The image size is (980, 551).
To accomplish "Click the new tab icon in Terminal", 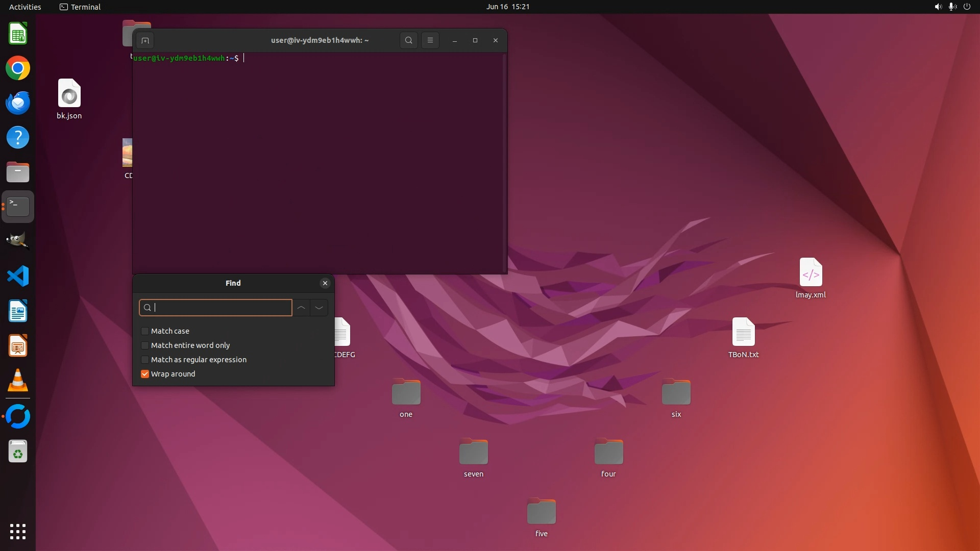I will (x=145, y=40).
